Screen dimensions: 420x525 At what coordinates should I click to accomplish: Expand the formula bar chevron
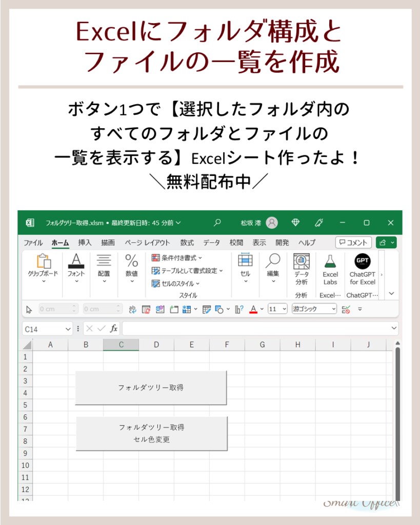point(394,328)
